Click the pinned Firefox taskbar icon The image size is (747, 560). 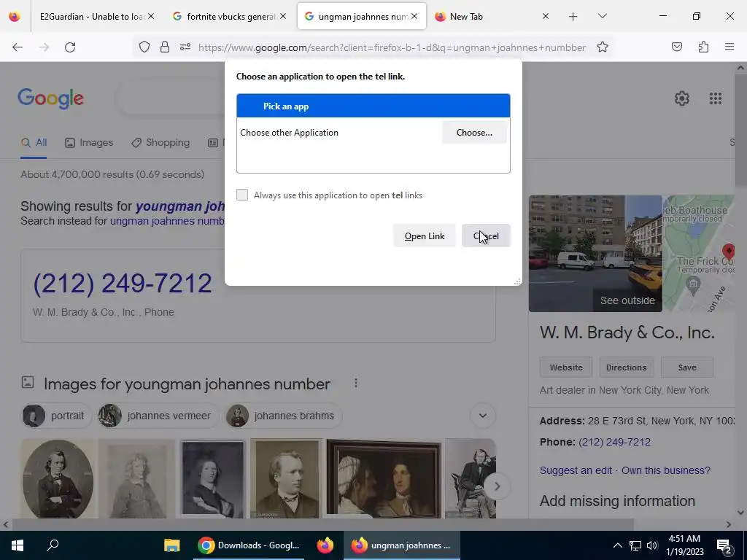pyautogui.click(x=325, y=545)
